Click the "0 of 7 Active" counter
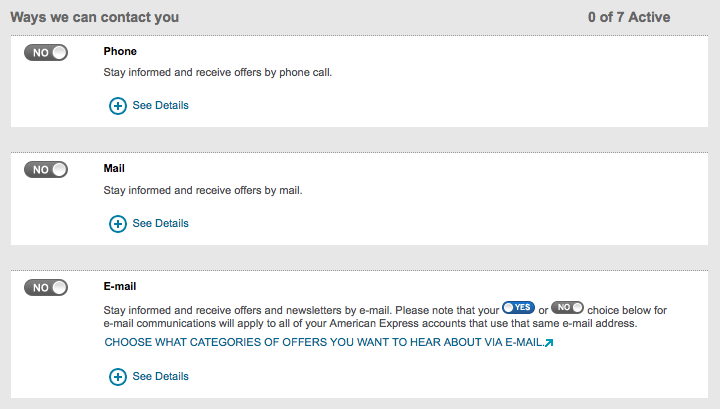 tap(628, 18)
